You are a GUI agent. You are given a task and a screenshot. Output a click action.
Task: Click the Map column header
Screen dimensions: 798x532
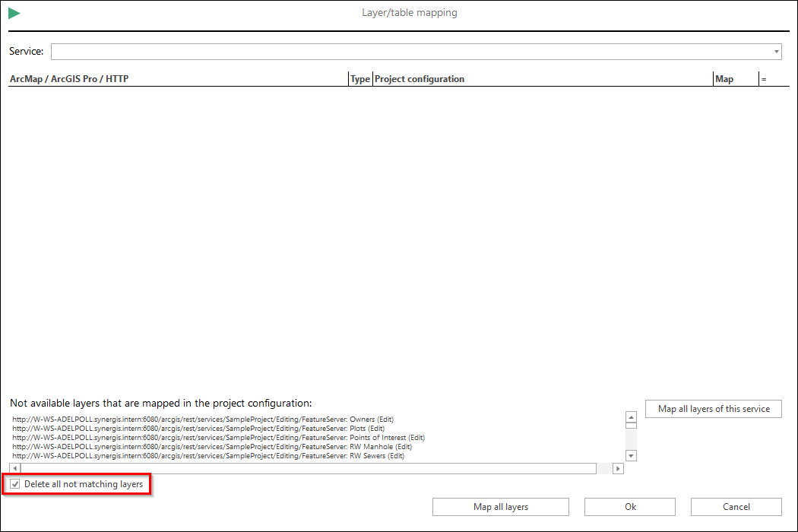pos(736,79)
